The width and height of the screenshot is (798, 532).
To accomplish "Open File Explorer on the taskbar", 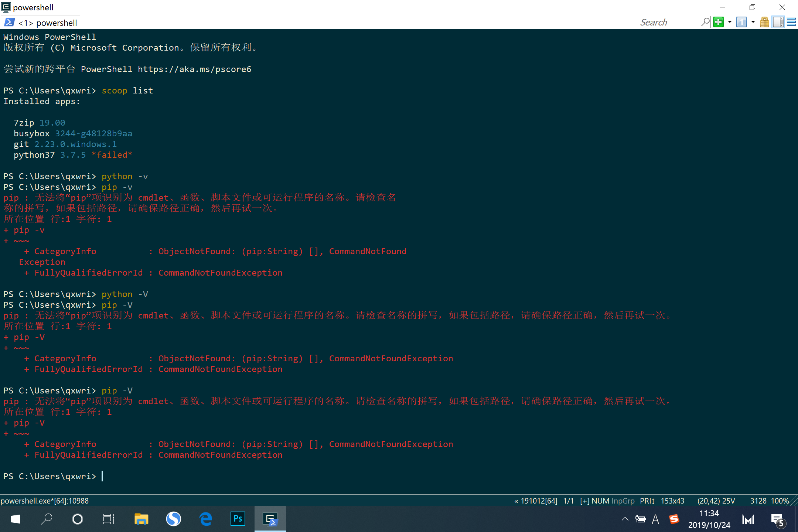I will (141, 519).
